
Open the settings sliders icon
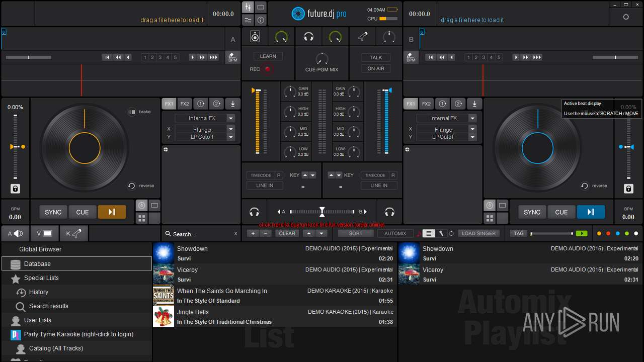248,20
